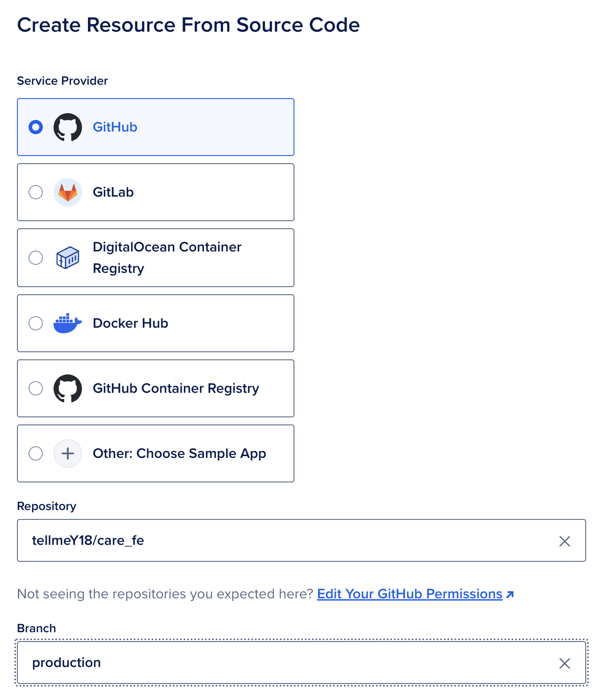Select the GitHub radio button
This screenshot has height=700, width=604.
[x=36, y=127]
